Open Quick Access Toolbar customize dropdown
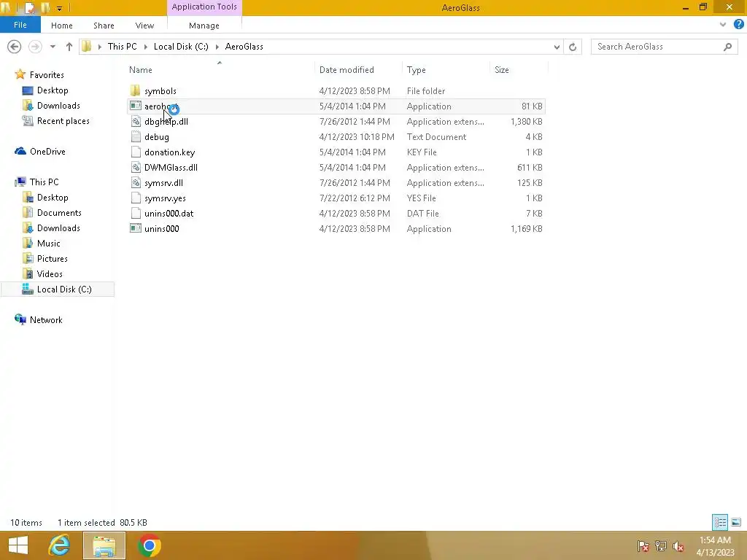 (x=59, y=8)
